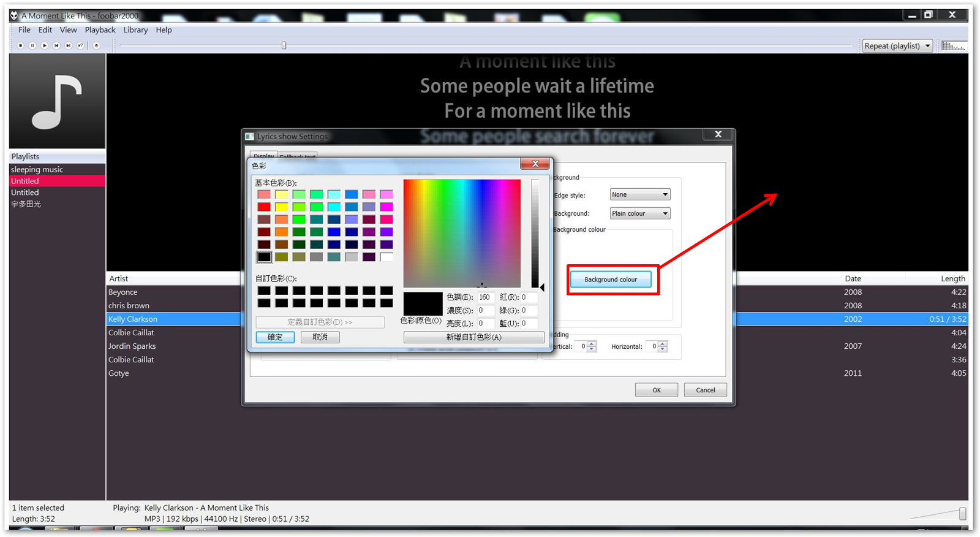Click OK in Lyrics show Settings
Screen dimensions: 980x537
tap(657, 390)
